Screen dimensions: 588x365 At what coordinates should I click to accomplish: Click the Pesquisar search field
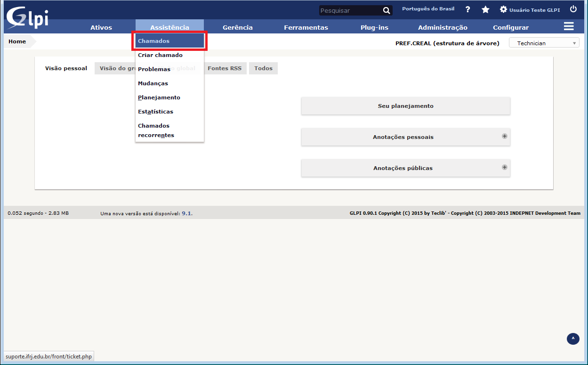(x=349, y=10)
